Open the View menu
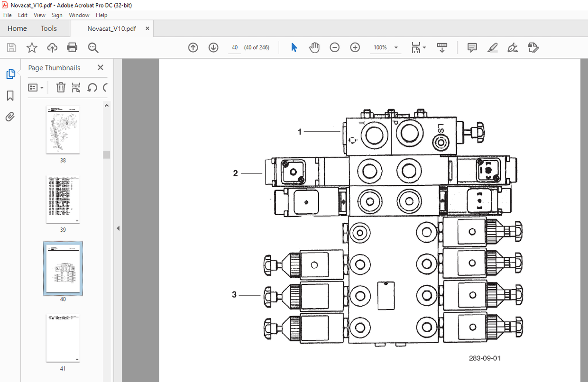 [x=40, y=15]
